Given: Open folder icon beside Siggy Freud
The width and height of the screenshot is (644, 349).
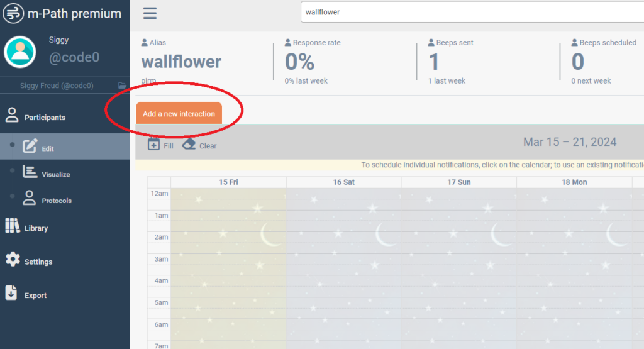Looking at the screenshot, I should point(122,86).
